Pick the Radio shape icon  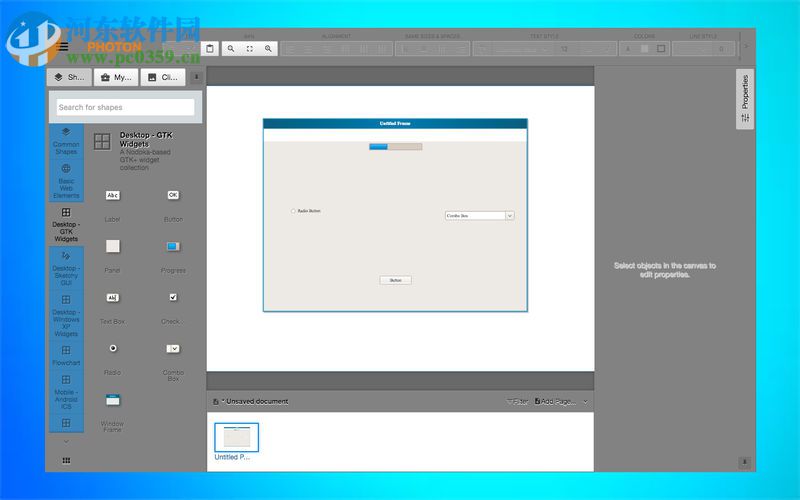point(113,348)
